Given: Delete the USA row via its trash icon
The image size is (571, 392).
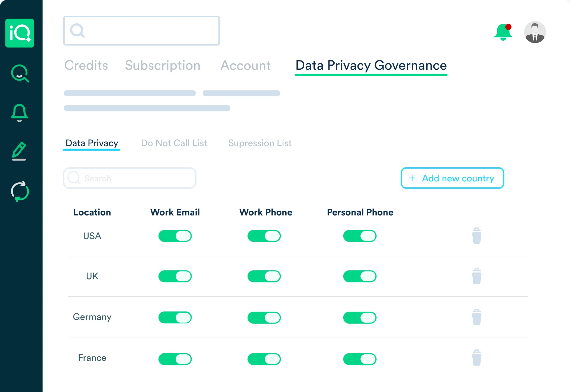Looking at the screenshot, I should tap(476, 236).
